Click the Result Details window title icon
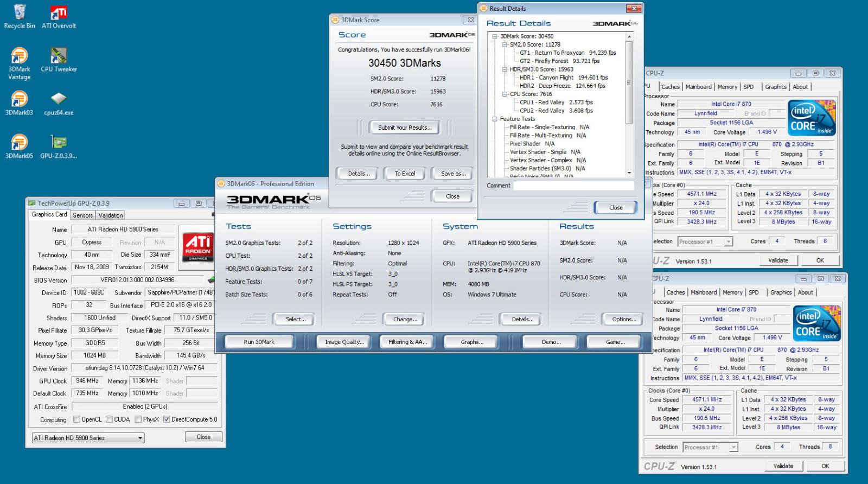 coord(484,9)
